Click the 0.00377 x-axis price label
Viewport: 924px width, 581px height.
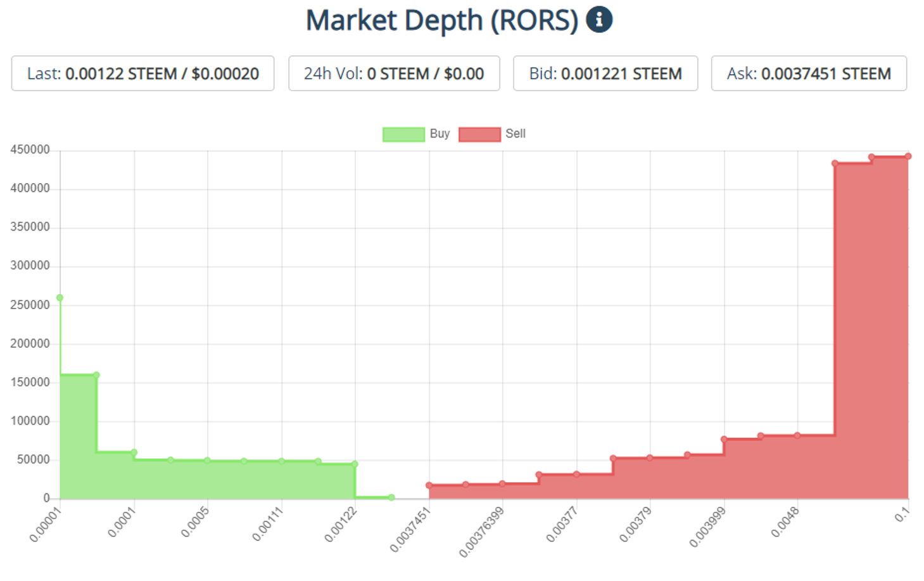[x=562, y=523]
